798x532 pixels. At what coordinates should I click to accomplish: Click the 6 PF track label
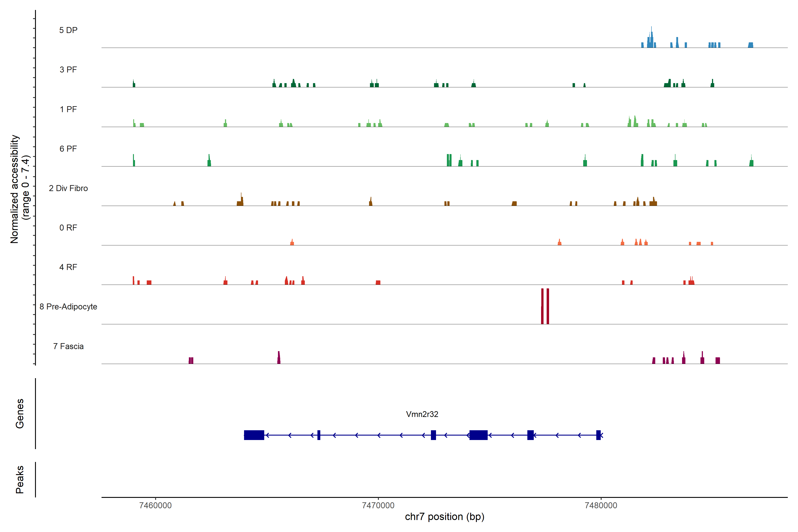tap(68, 149)
